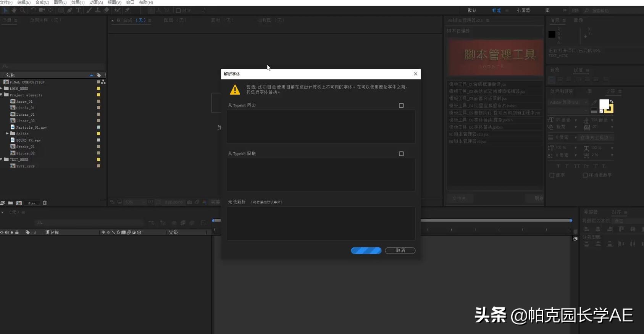Image resolution: width=644 pixels, height=334 pixels.
Task: Open the Edit menu
Action: (24, 2)
